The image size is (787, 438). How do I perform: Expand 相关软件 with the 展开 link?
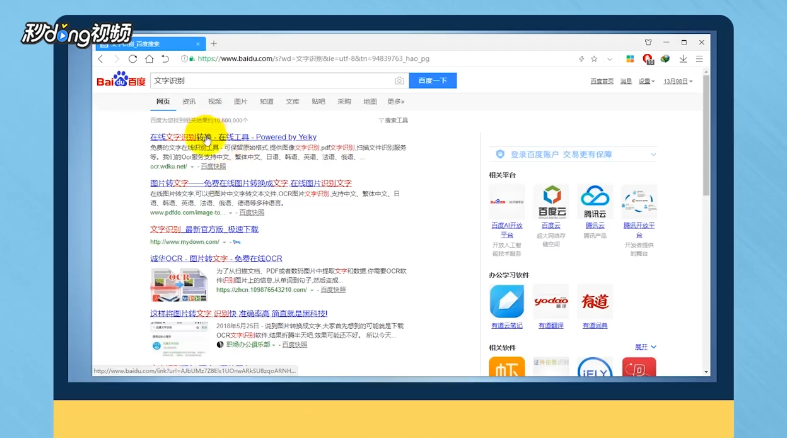(645, 347)
